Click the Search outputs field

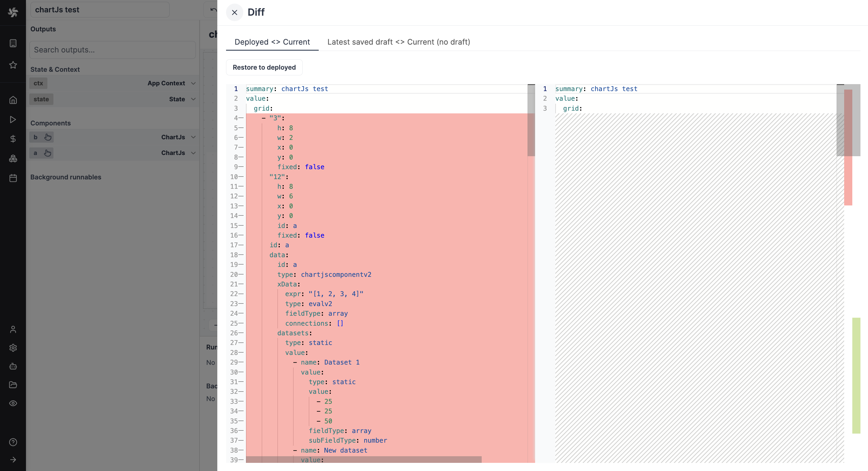tap(113, 50)
